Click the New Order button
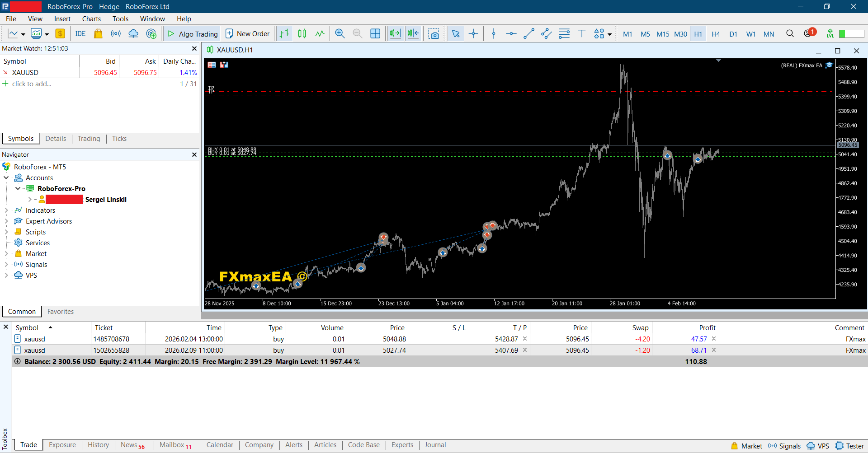 [x=248, y=34]
